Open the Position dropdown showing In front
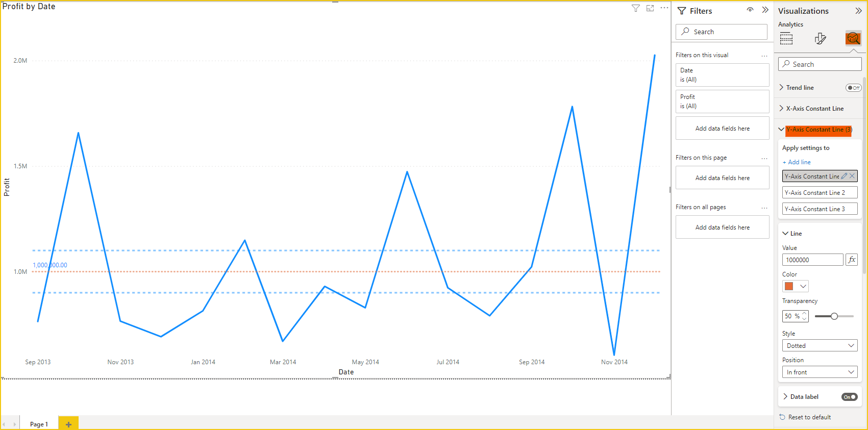The image size is (868, 430). point(820,372)
